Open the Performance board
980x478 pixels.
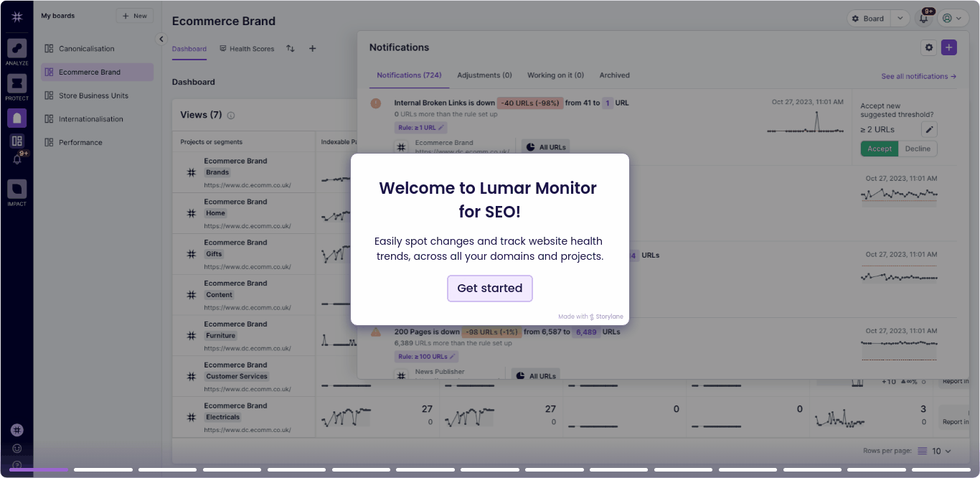[x=97, y=142]
